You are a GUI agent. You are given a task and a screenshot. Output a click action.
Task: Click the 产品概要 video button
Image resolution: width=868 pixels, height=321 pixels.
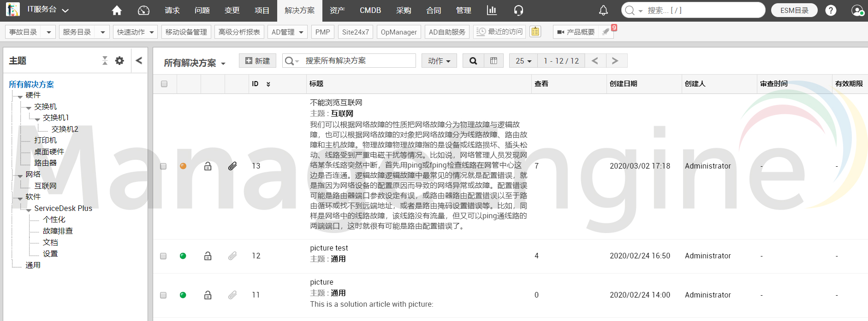[x=576, y=32]
